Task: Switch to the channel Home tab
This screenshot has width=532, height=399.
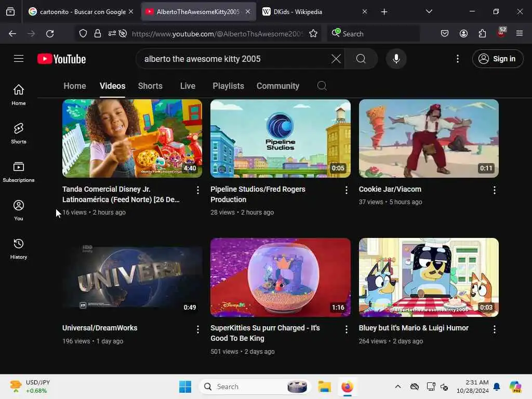Action: tap(75, 86)
